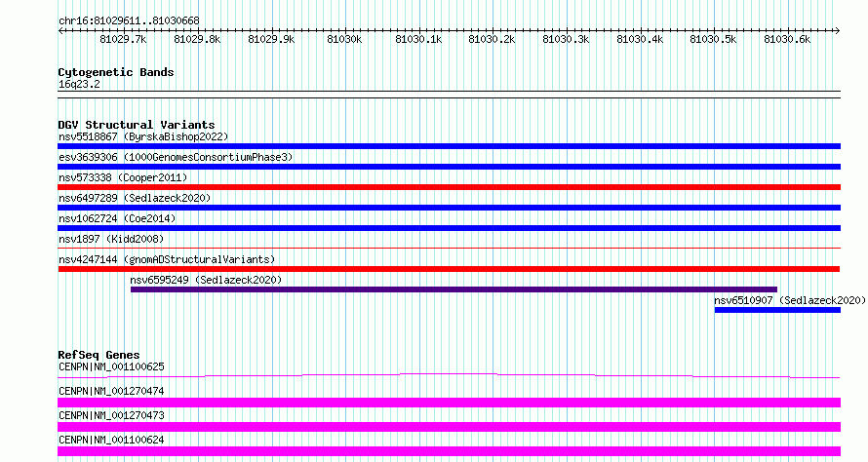Select the CENPN NM_001270473 magenta gene bar

(x=449, y=427)
